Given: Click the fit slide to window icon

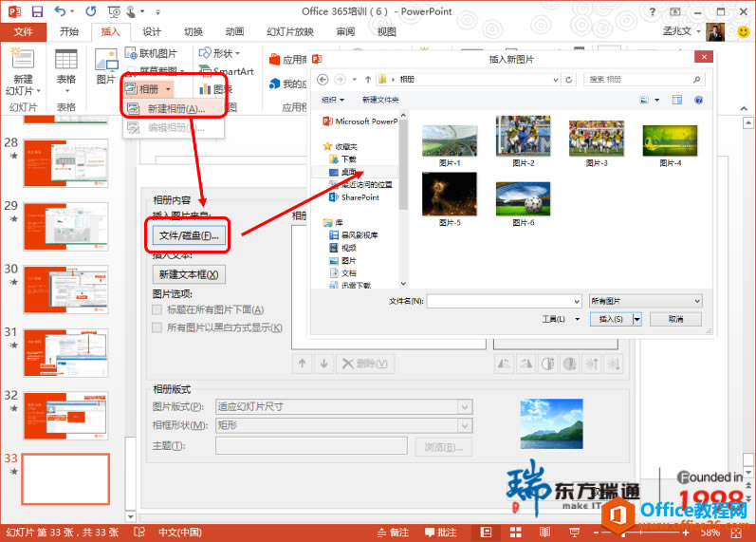Looking at the screenshot, I should coord(736,533).
